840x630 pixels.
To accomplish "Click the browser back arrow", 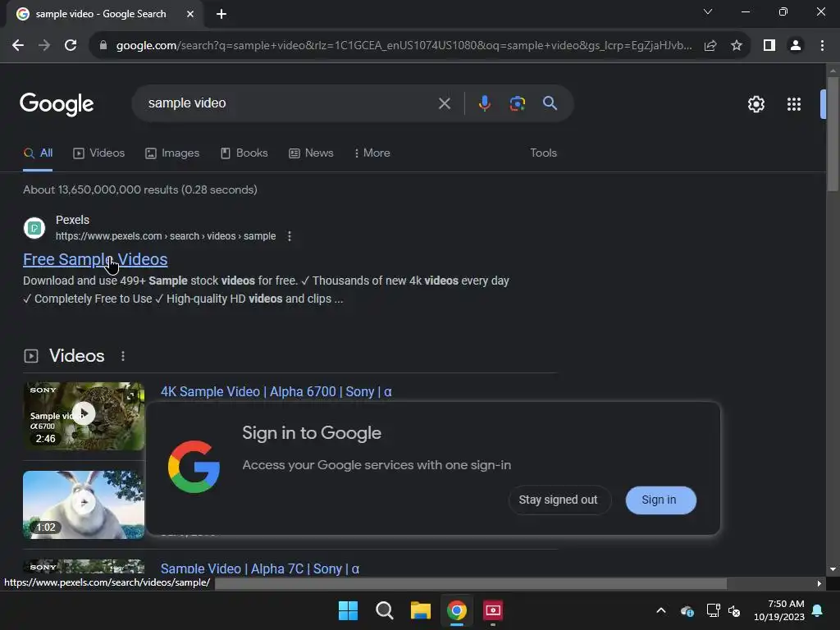I will (18, 46).
